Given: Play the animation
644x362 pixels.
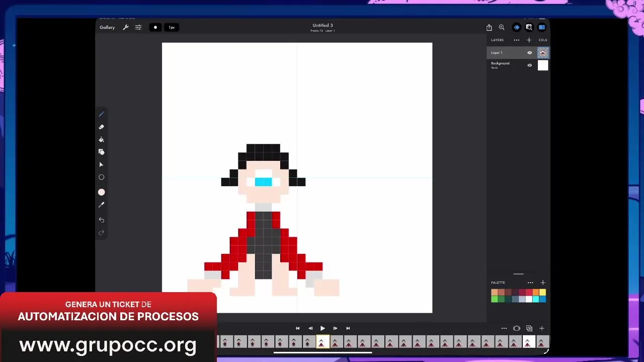Looking at the screenshot, I should [323, 328].
